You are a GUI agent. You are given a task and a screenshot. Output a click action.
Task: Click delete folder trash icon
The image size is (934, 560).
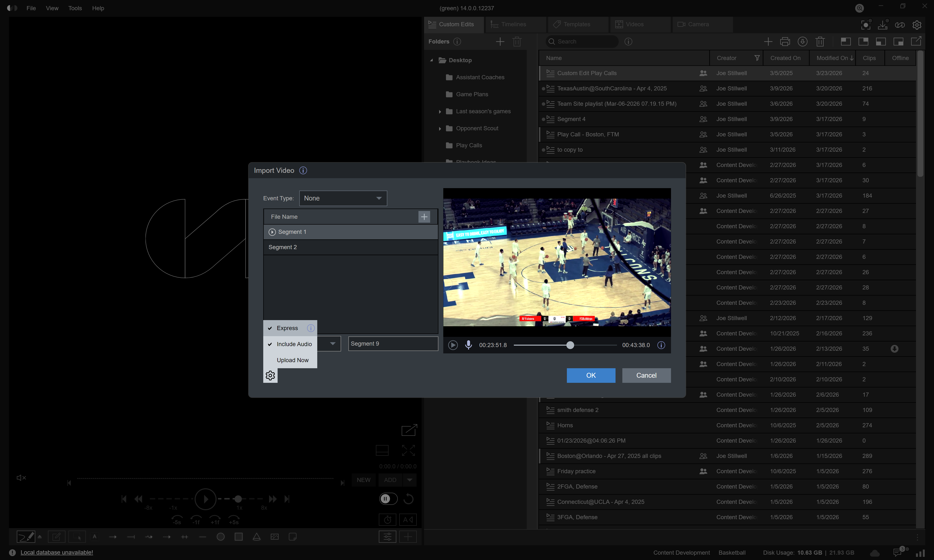(517, 42)
